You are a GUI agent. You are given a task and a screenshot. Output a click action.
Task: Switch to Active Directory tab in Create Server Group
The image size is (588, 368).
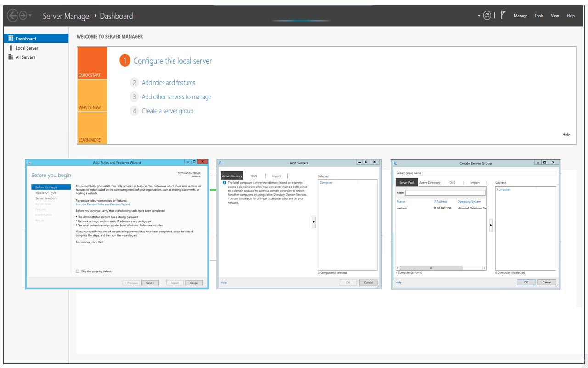tap(430, 183)
